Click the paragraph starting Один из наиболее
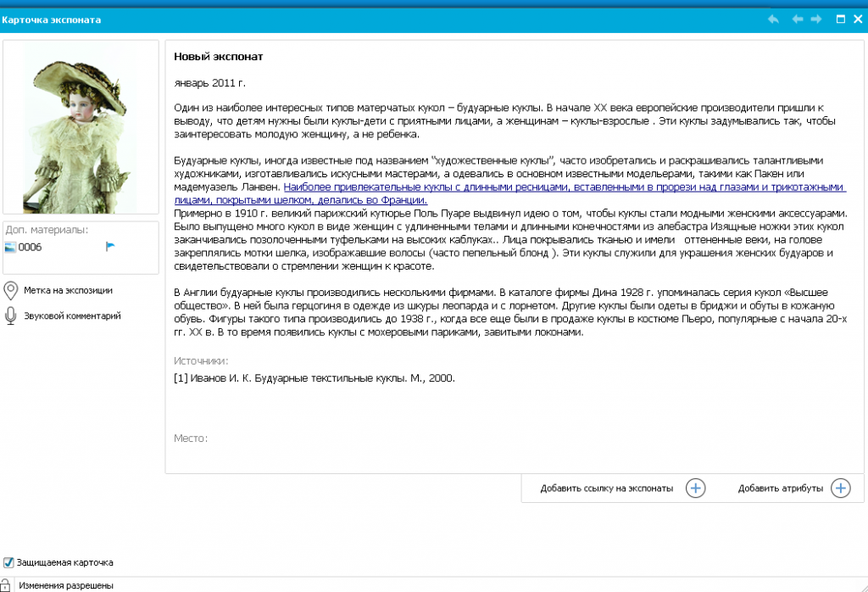The image size is (868, 592). (505, 120)
